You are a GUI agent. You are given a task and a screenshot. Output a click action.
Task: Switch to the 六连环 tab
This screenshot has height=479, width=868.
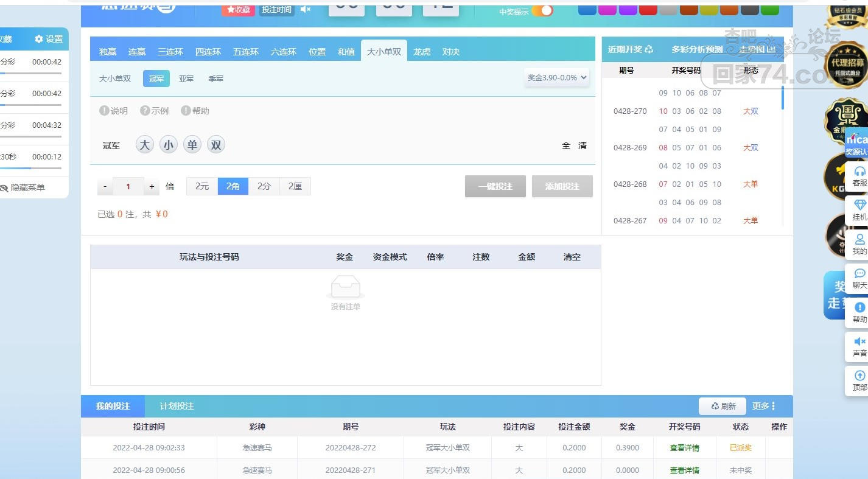pyautogui.click(x=284, y=52)
